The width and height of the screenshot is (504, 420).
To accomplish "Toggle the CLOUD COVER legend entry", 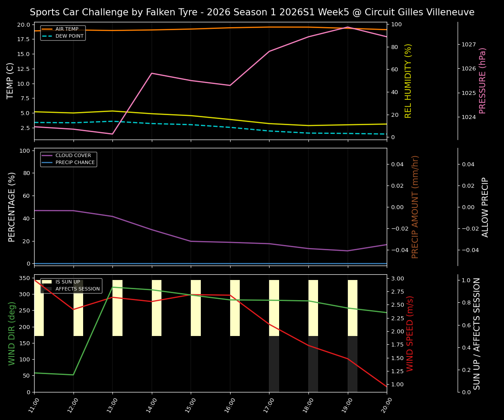I will click(x=73, y=155).
